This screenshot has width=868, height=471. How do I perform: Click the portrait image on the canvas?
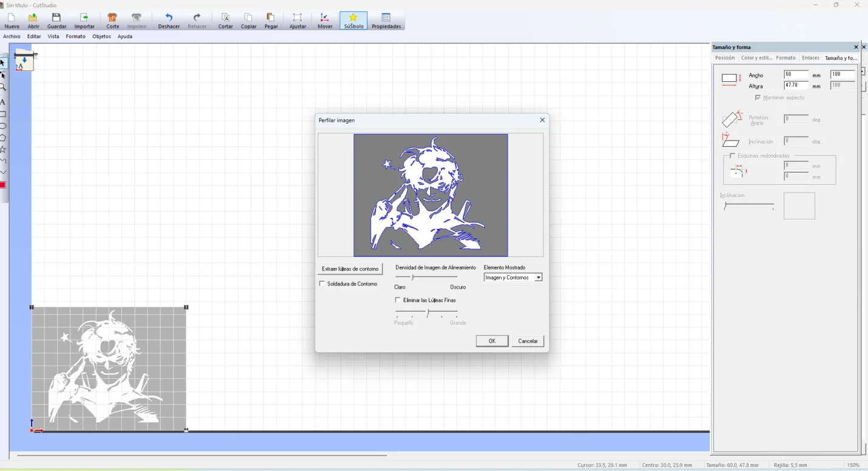[x=109, y=369]
